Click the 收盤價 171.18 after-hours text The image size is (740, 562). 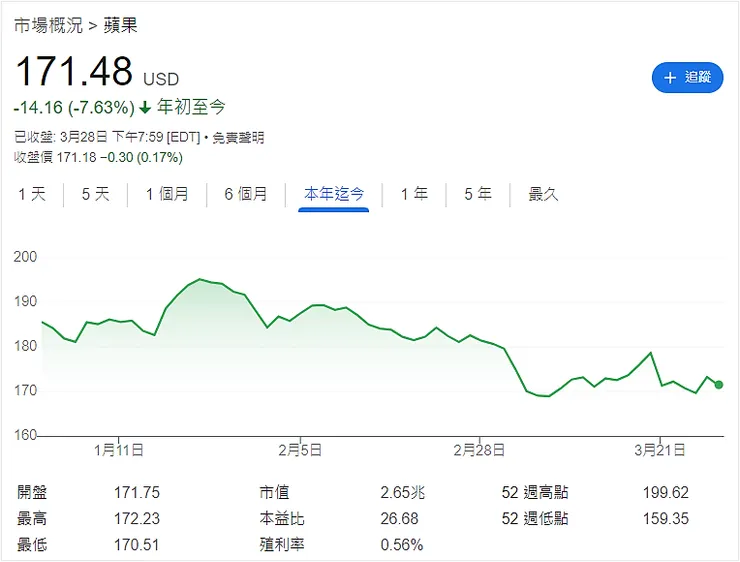[98, 157]
